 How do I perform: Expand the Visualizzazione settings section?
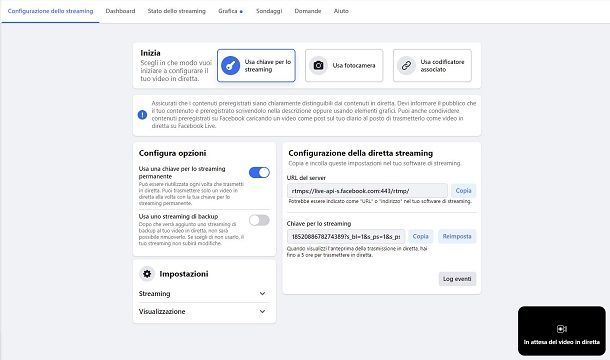coord(204,311)
